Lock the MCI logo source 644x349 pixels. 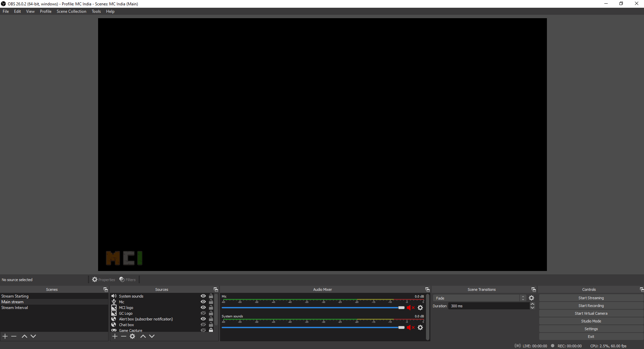click(x=211, y=307)
